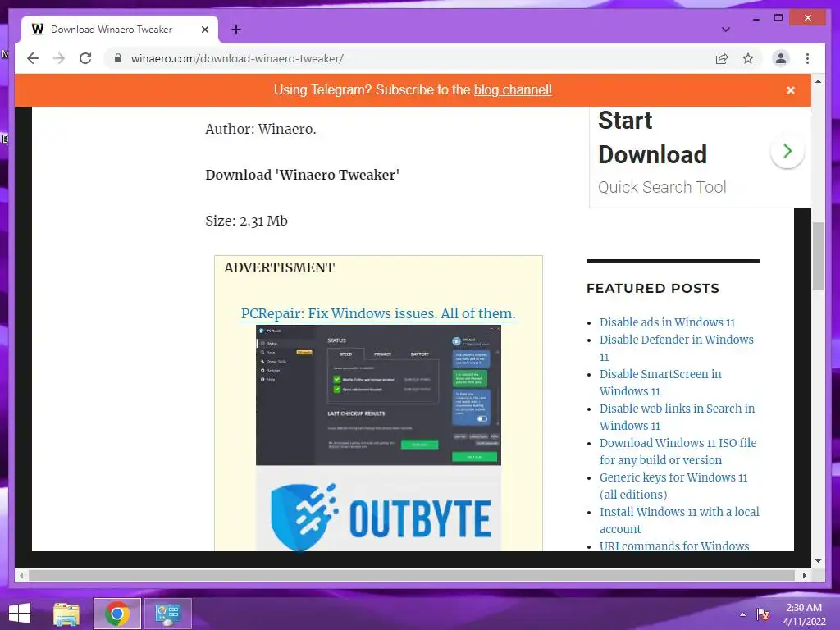The image size is (840, 630).
Task: Open Chrome's three-dot menu
Action: coord(807,58)
